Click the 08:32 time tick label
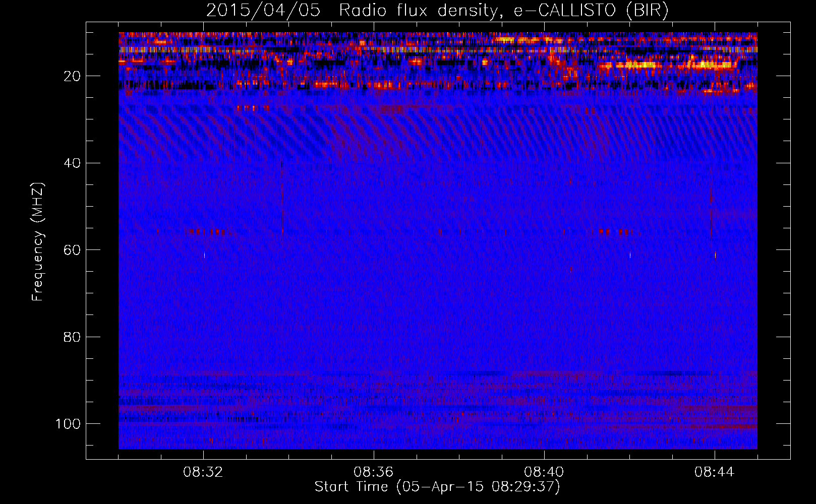 click(x=203, y=472)
